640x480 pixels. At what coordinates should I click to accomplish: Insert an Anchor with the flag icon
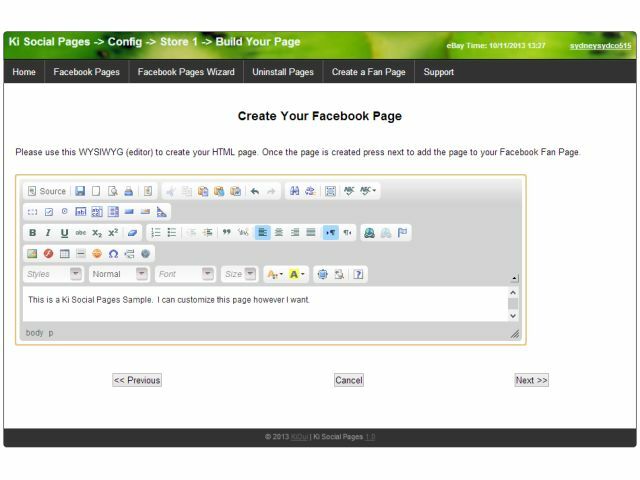click(x=402, y=233)
